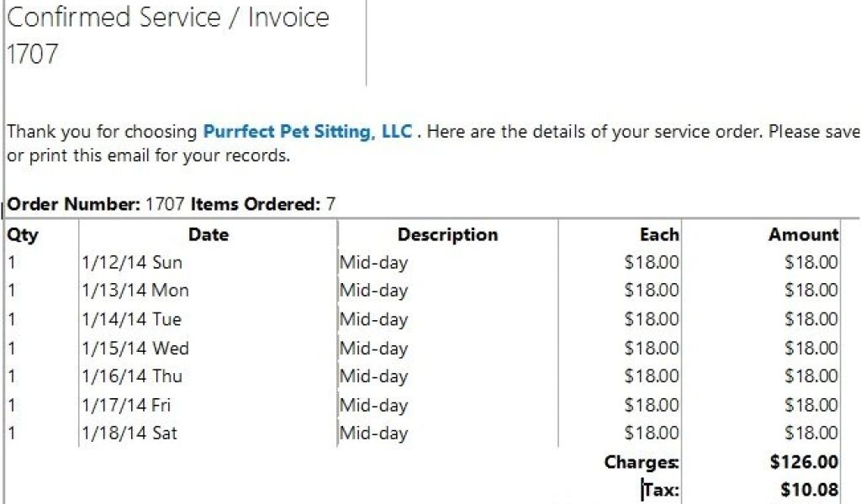Select the 1/15/14 Wed date cell
This screenshot has width=861, height=504.
(135, 348)
